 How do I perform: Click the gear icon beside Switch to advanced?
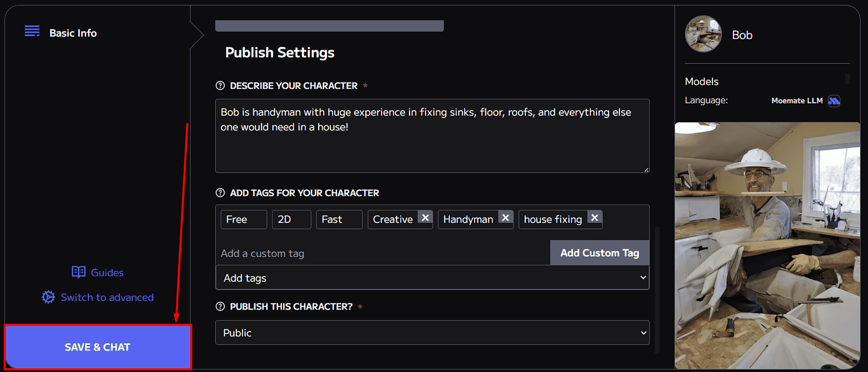[48, 297]
